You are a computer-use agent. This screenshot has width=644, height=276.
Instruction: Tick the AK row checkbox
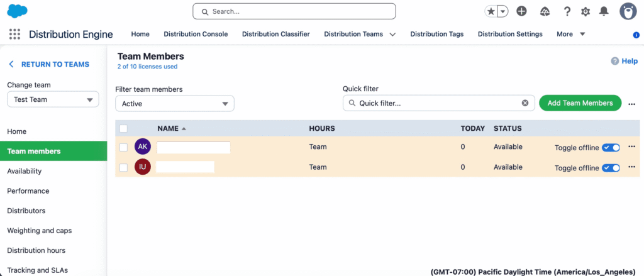[x=123, y=147]
